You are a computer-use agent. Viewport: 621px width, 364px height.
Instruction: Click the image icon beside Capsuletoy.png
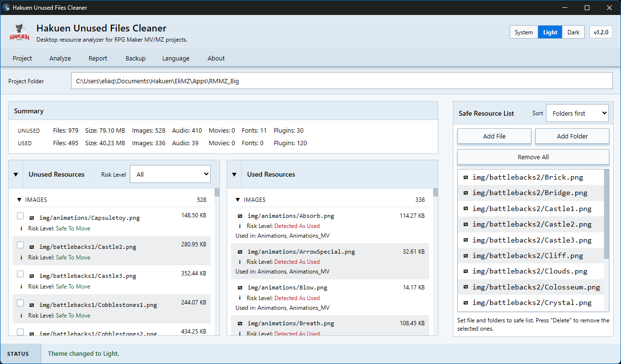pos(32,218)
